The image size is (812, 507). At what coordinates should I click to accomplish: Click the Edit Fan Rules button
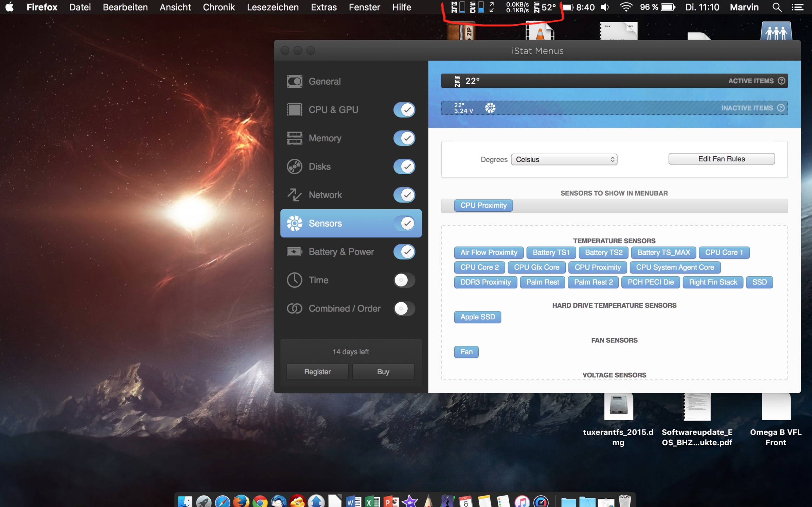721,159
